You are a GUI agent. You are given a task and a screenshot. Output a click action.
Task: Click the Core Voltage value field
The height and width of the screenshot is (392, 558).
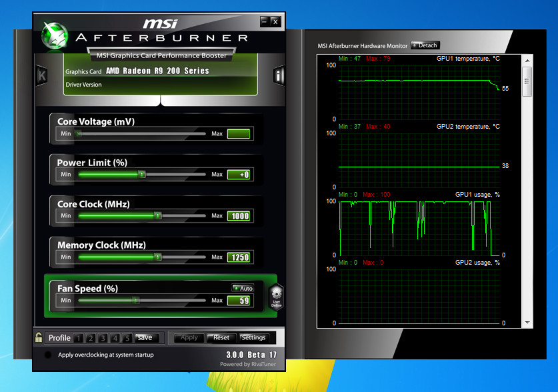click(239, 134)
